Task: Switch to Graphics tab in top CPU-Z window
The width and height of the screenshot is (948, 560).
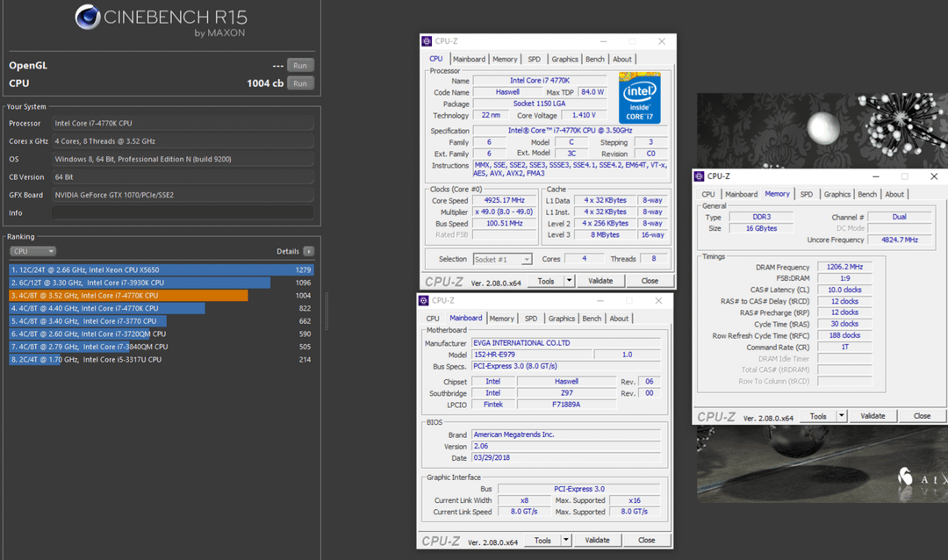Action: click(564, 60)
